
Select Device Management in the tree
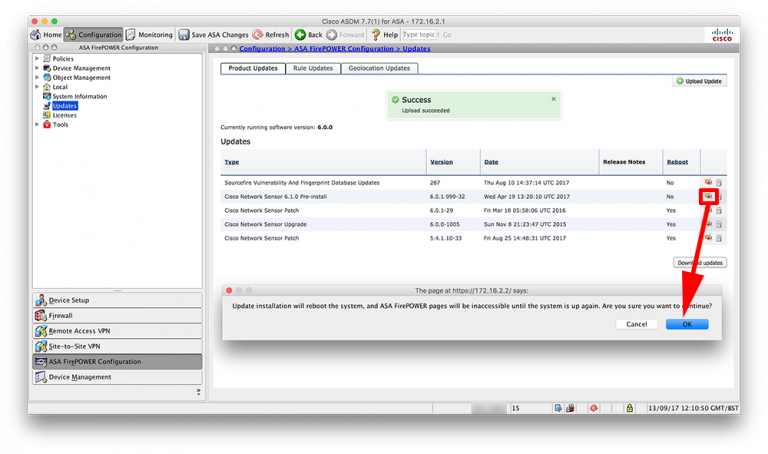pyautogui.click(x=81, y=68)
